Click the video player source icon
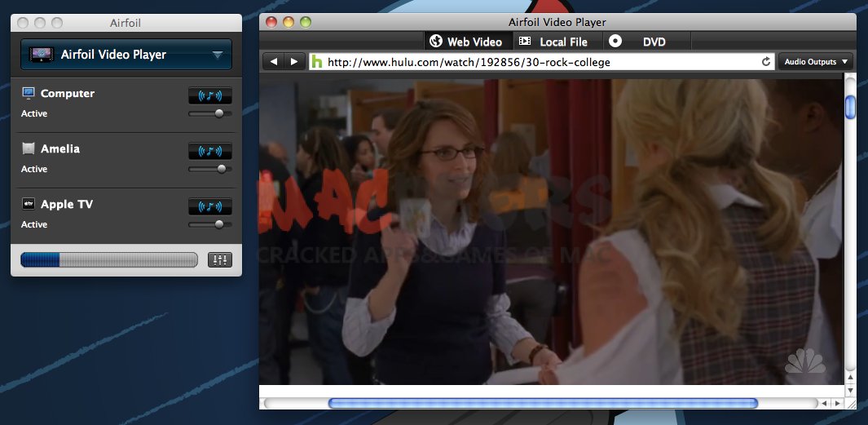The image size is (868, 425). click(41, 55)
